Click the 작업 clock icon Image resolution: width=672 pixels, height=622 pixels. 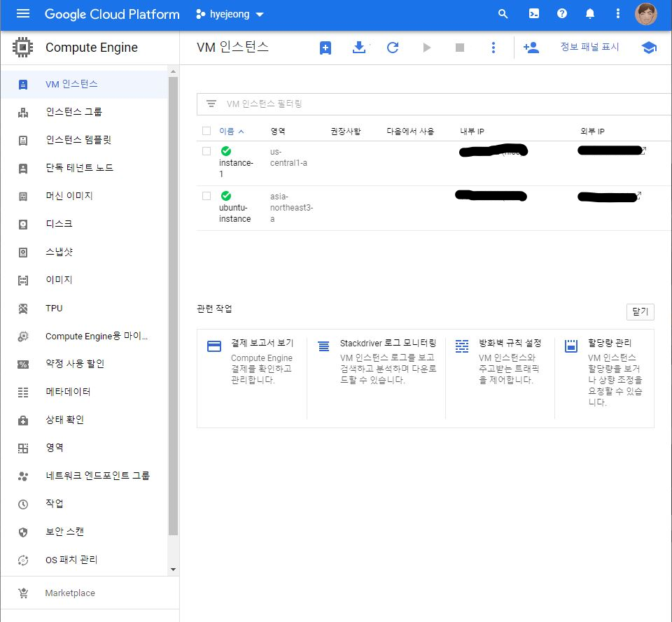[23, 504]
